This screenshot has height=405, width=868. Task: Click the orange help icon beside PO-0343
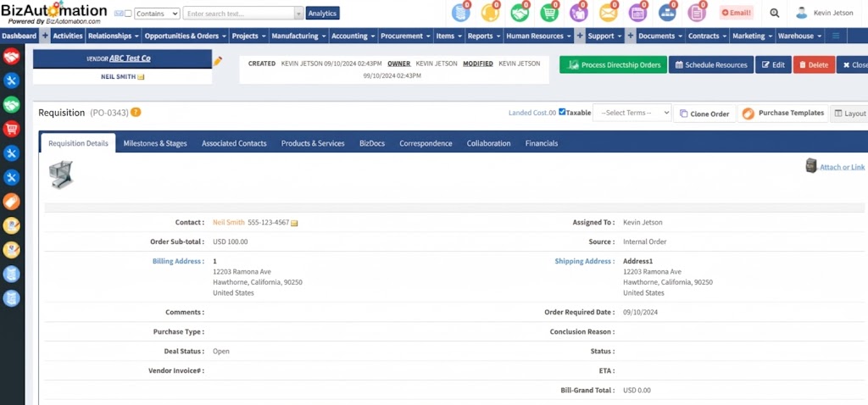point(136,113)
